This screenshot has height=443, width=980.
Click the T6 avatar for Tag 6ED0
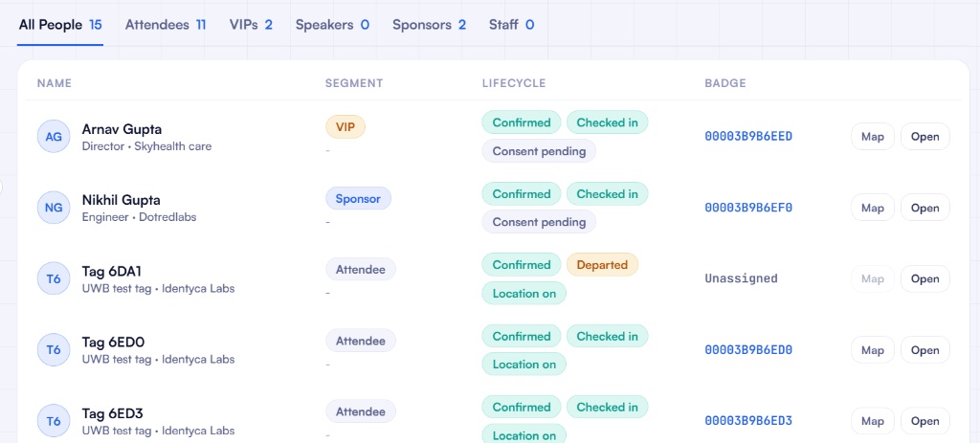[54, 350]
